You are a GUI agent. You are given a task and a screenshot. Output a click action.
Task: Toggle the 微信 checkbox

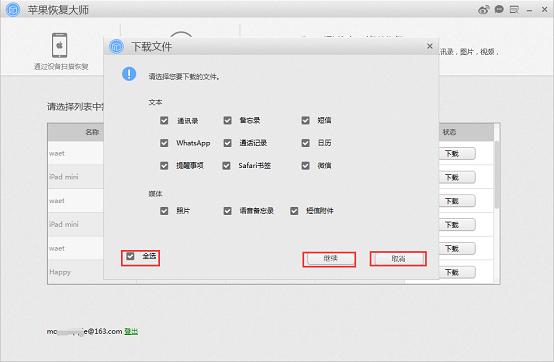tap(306, 166)
